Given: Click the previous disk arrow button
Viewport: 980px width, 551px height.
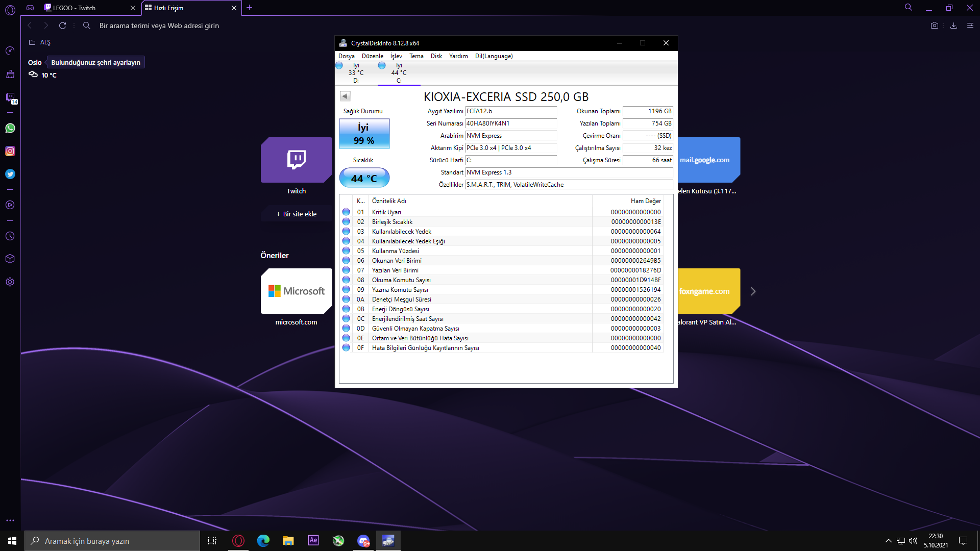Looking at the screenshot, I should [345, 96].
